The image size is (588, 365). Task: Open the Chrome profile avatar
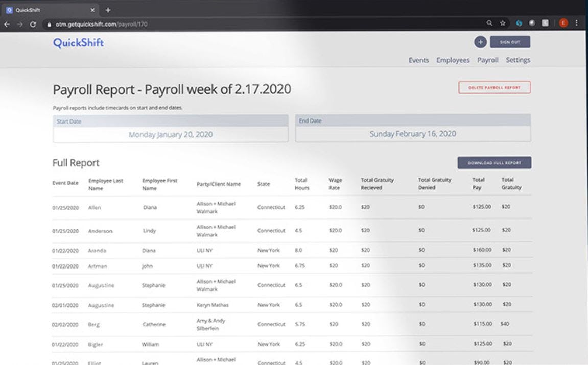pos(563,23)
